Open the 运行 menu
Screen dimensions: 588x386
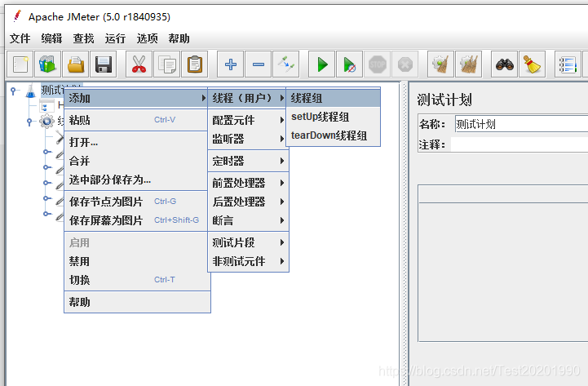click(x=115, y=38)
